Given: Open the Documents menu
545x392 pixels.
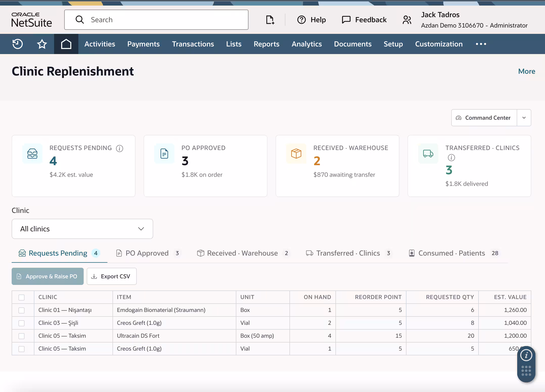Looking at the screenshot, I should tap(353, 44).
